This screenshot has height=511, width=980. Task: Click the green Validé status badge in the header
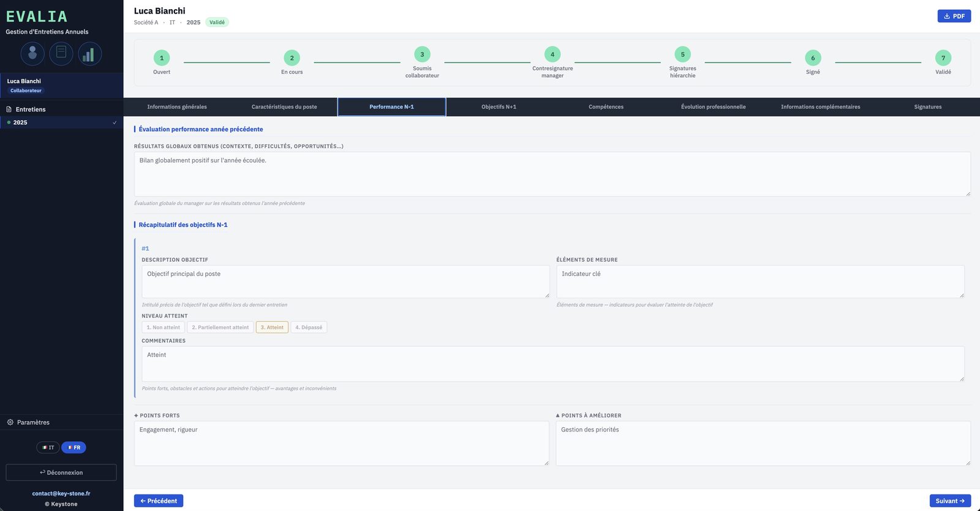point(217,23)
